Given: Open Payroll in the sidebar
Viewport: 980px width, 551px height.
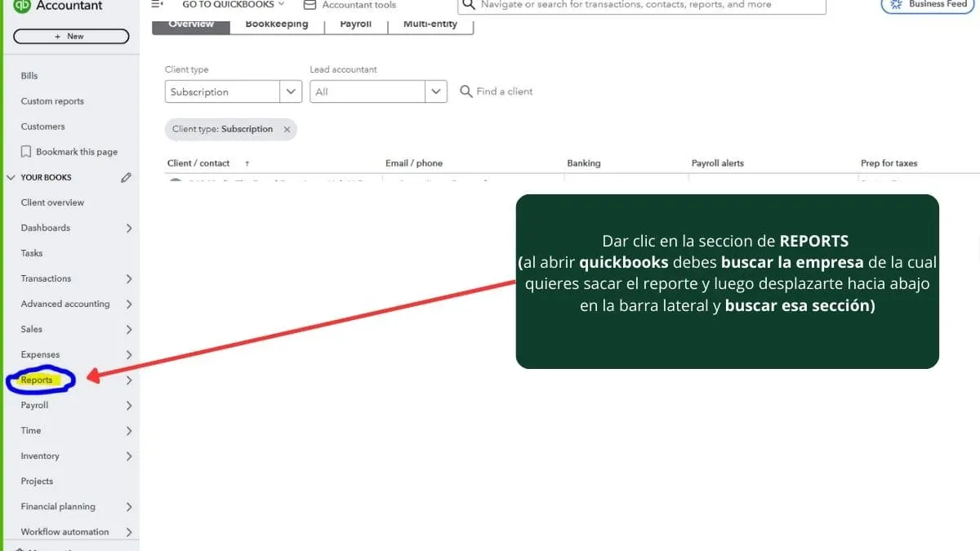Looking at the screenshot, I should coord(34,405).
